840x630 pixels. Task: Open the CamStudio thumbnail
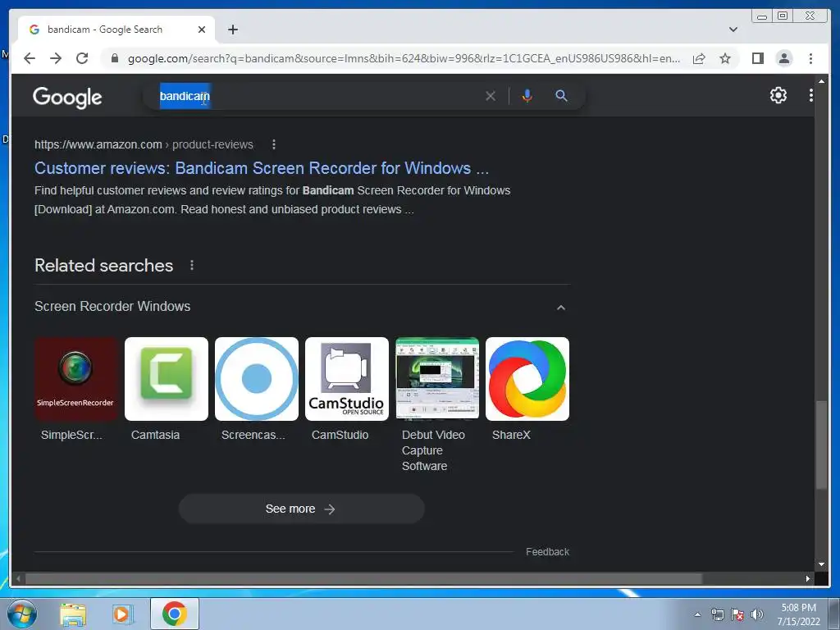tap(347, 379)
